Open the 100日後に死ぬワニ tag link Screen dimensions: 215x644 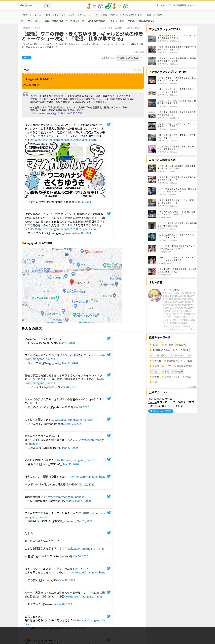pyautogui.click(x=134, y=28)
